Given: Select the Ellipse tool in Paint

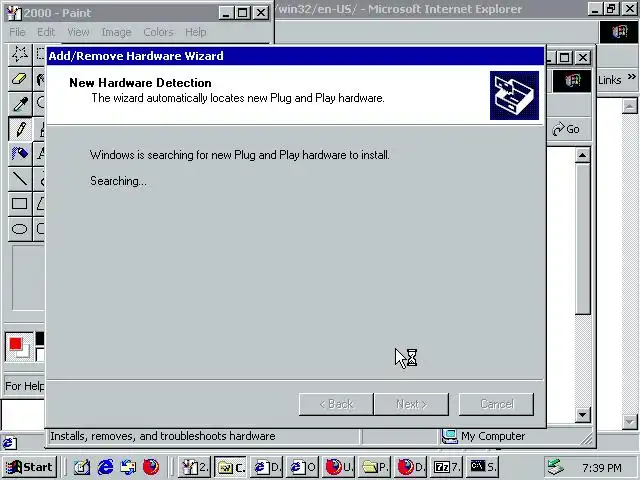Looking at the screenshot, I should (20, 229).
